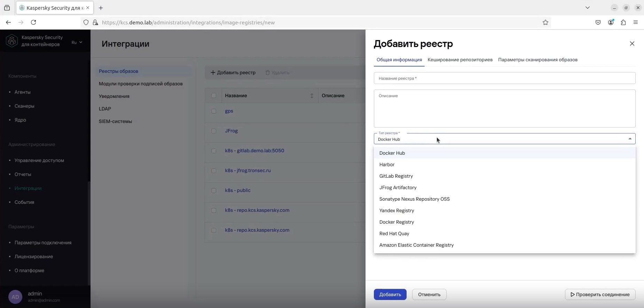The height and width of the screenshot is (308, 644).
Task: Tick the checkbox for k8s - gitlab.demo.lab:5050
Action: [214, 151]
